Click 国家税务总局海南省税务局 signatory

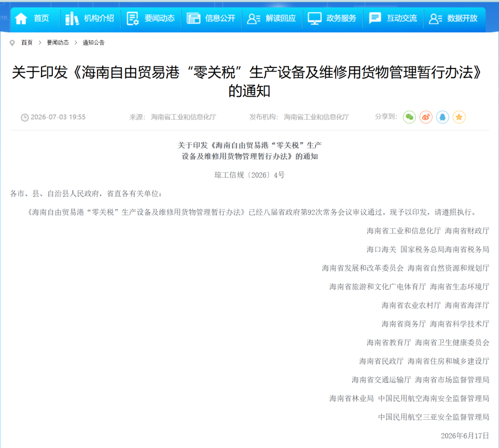point(444,249)
